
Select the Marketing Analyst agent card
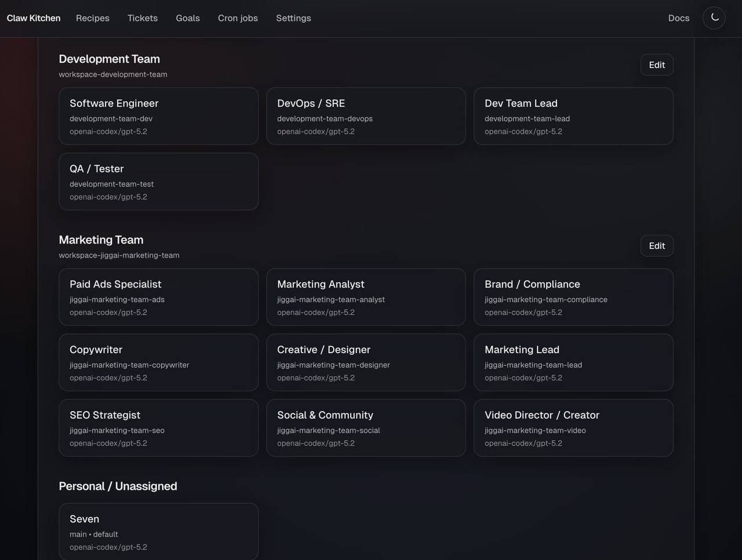click(366, 297)
